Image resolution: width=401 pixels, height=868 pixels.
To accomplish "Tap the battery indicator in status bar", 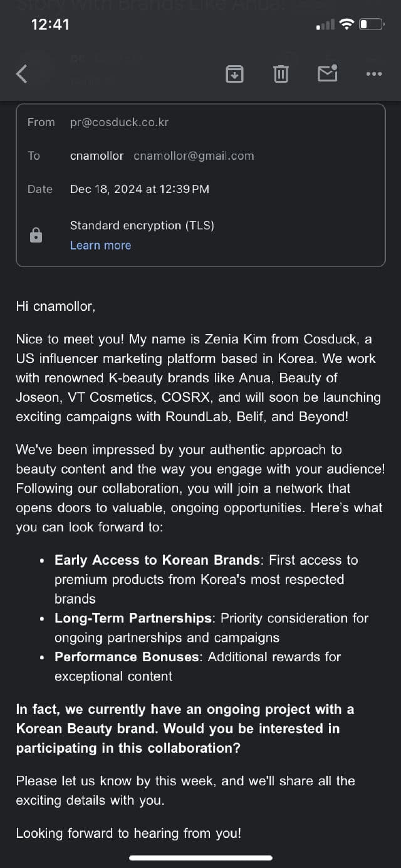I will [371, 24].
